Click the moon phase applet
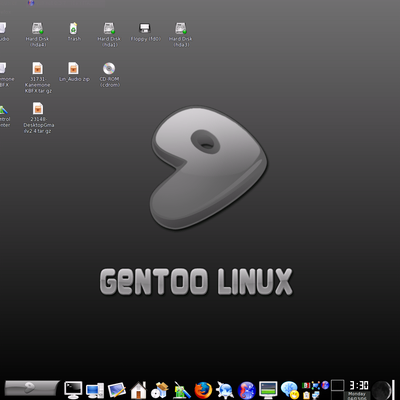Screen dimensions: 400x400 click(x=382, y=390)
